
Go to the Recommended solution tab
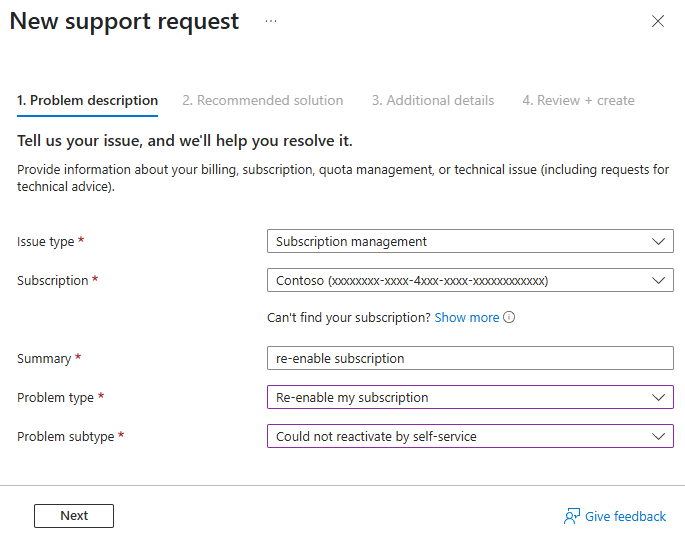[x=262, y=100]
